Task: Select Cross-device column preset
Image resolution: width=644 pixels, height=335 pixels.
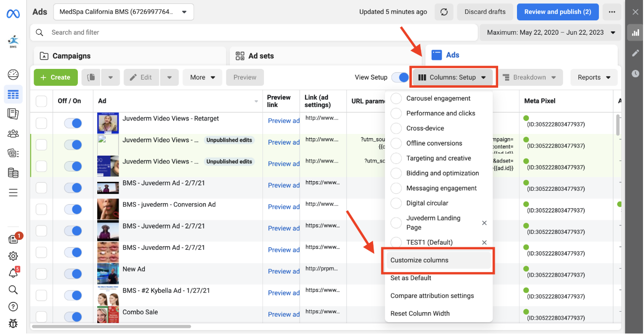Action: (396, 128)
